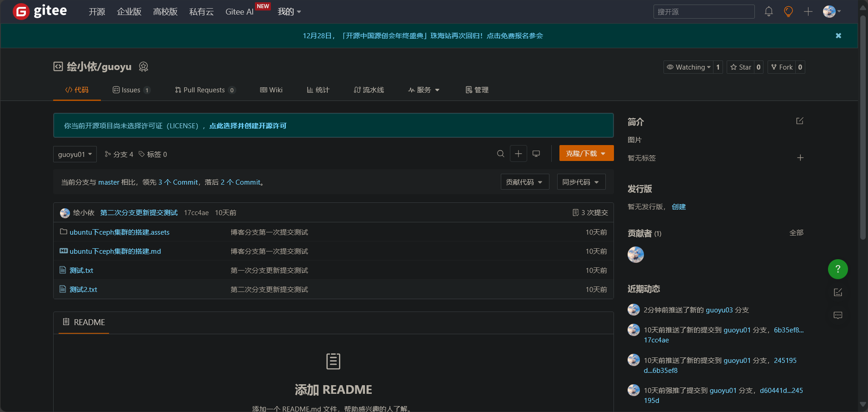Screen dimensions: 868x412
Task: Go to 高校版 in the top navigation
Action: click(x=165, y=12)
